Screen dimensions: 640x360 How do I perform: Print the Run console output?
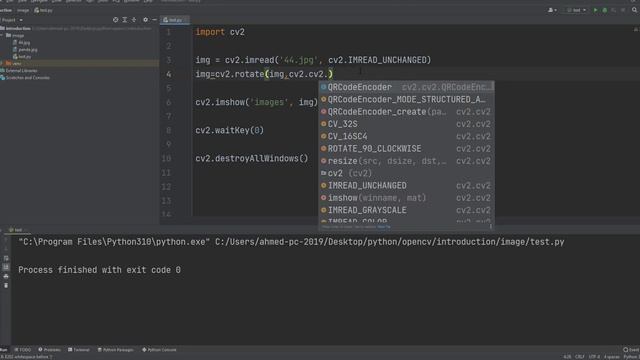point(6,276)
